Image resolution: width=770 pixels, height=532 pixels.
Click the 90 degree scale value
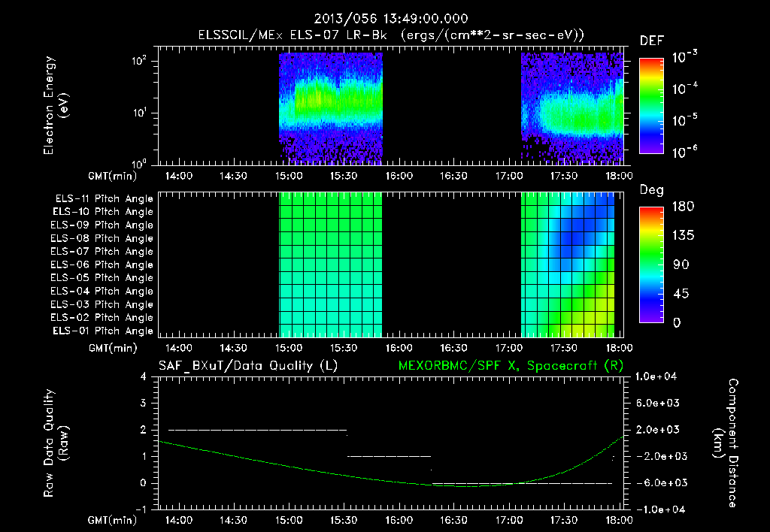pyautogui.click(x=680, y=264)
